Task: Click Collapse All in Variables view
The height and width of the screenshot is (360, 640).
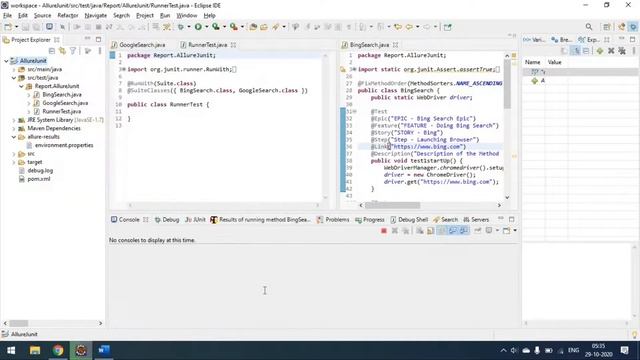Action: 586,51
